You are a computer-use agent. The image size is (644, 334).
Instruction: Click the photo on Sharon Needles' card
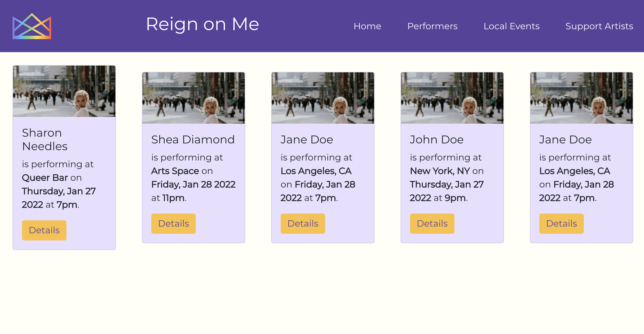64,91
